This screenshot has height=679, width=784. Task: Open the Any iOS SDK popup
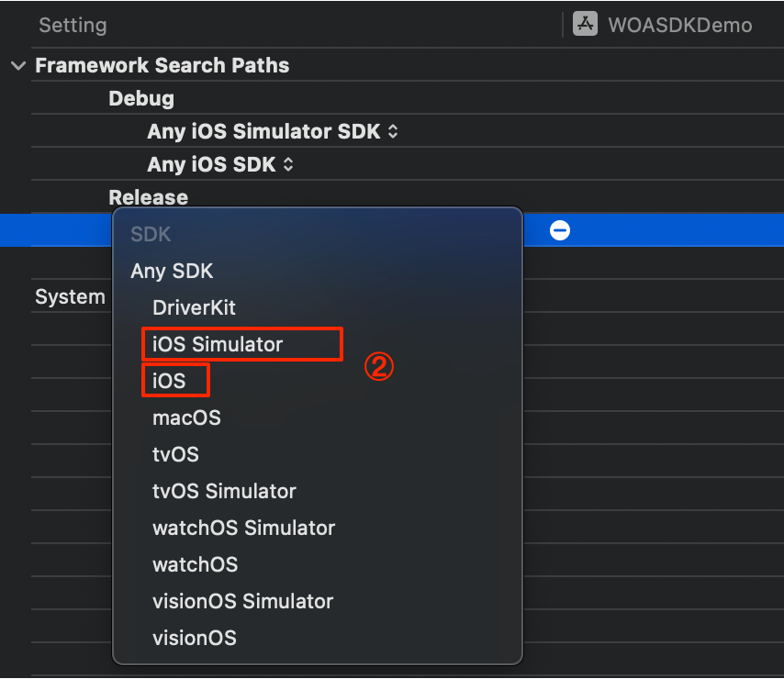[220, 165]
